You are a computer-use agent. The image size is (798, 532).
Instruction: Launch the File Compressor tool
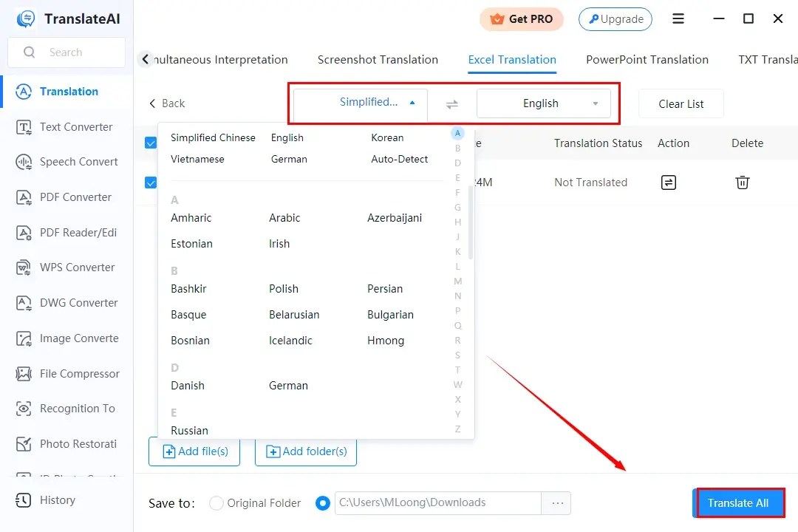77,373
